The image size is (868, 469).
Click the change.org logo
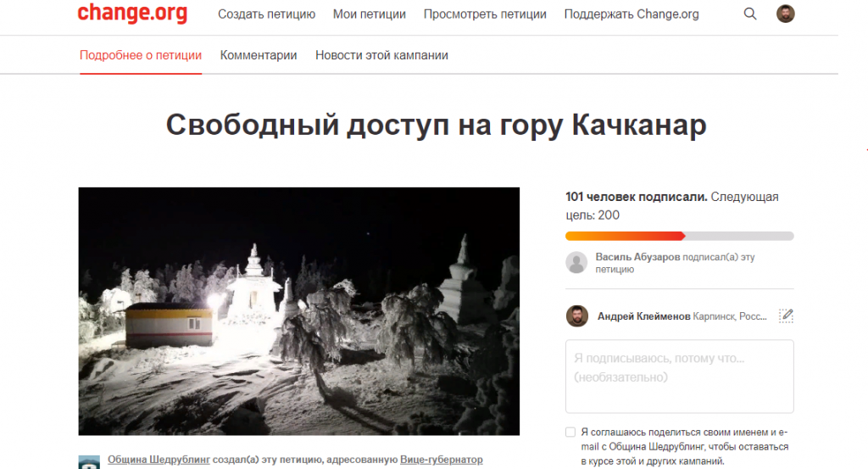click(x=132, y=13)
